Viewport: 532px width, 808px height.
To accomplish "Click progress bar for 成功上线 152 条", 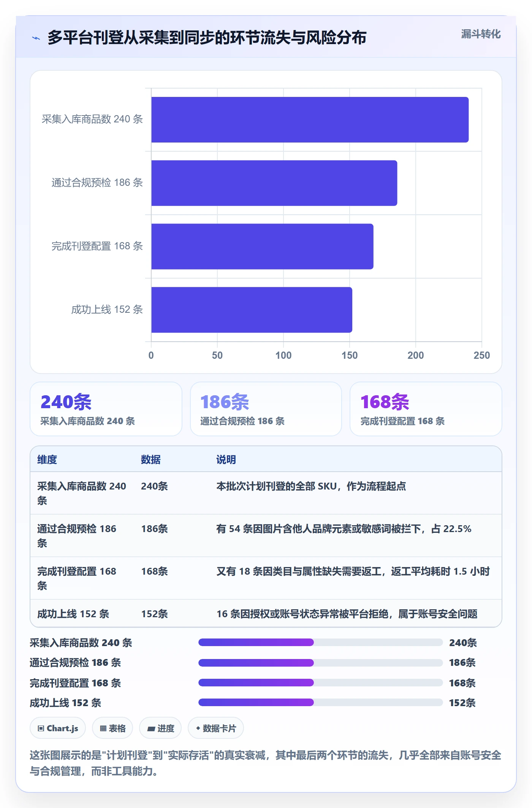I will point(321,702).
